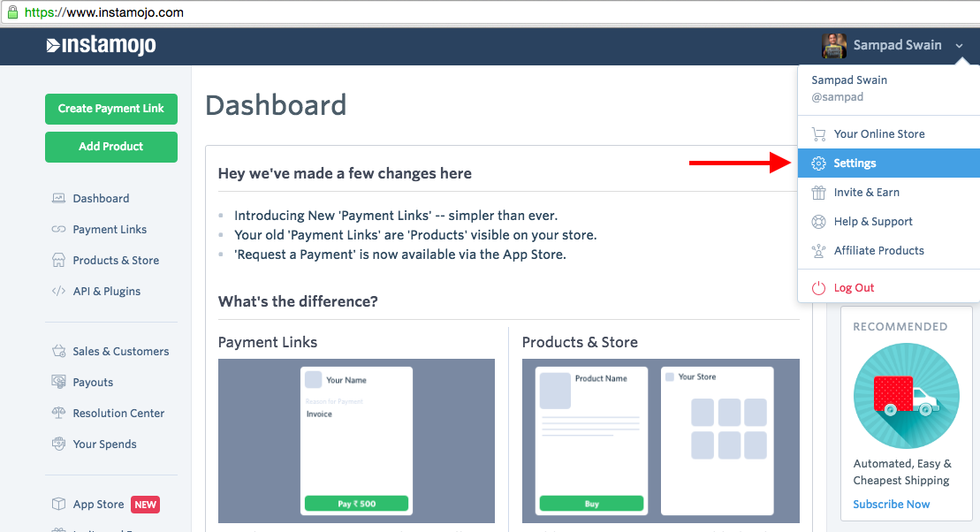The height and width of the screenshot is (532, 980).
Task: Click the App Store box icon
Action: click(x=58, y=505)
